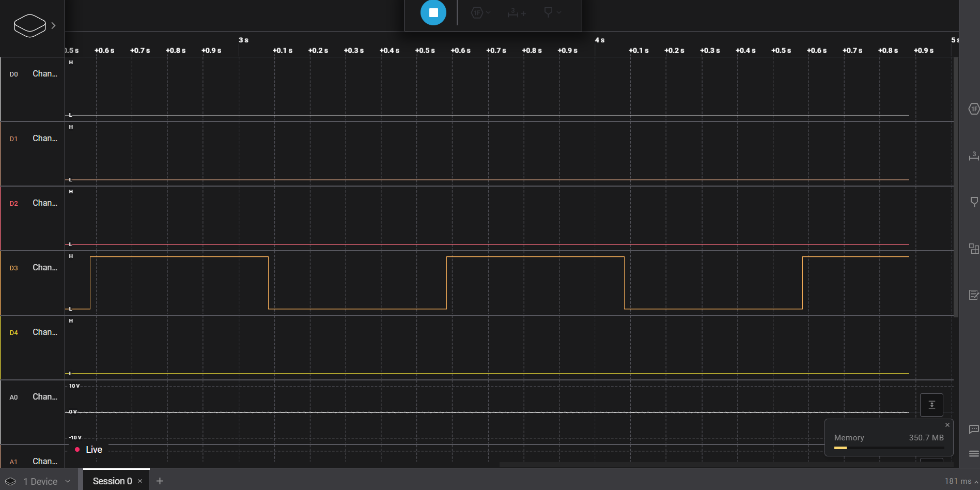
Task: Open the main hamburger menu
Action: click(974, 453)
